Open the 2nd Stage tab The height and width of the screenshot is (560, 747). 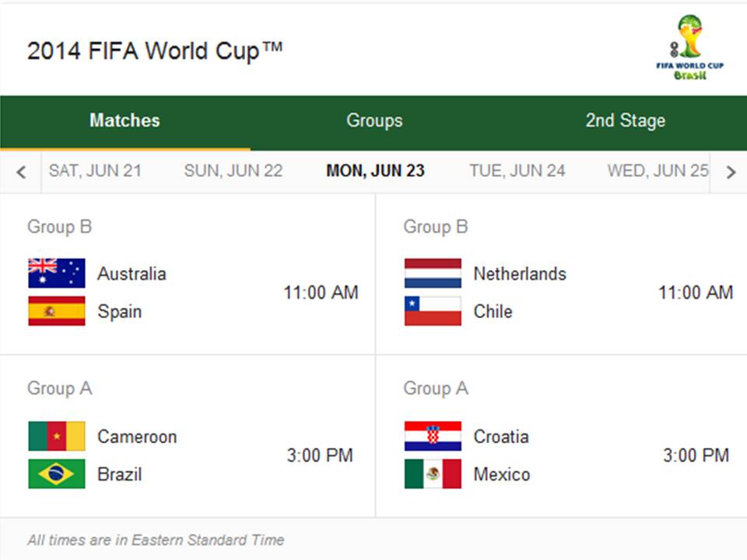pyautogui.click(x=625, y=121)
